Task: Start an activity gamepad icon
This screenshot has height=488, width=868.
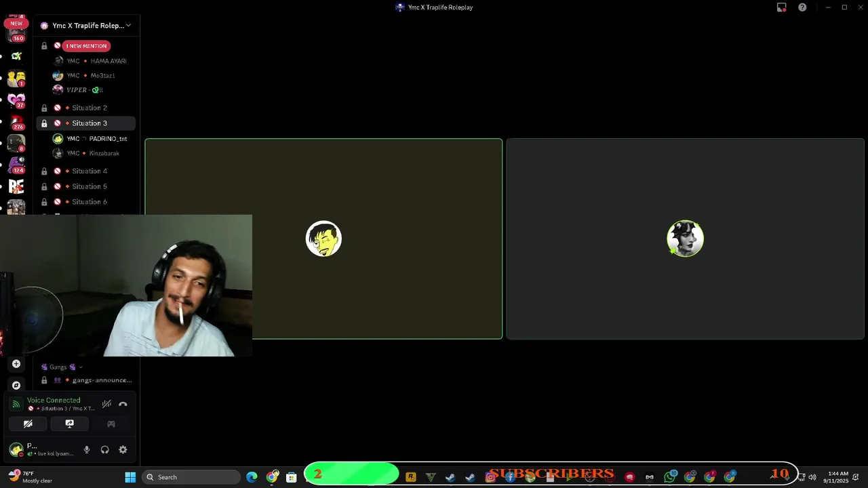Action: click(x=111, y=424)
